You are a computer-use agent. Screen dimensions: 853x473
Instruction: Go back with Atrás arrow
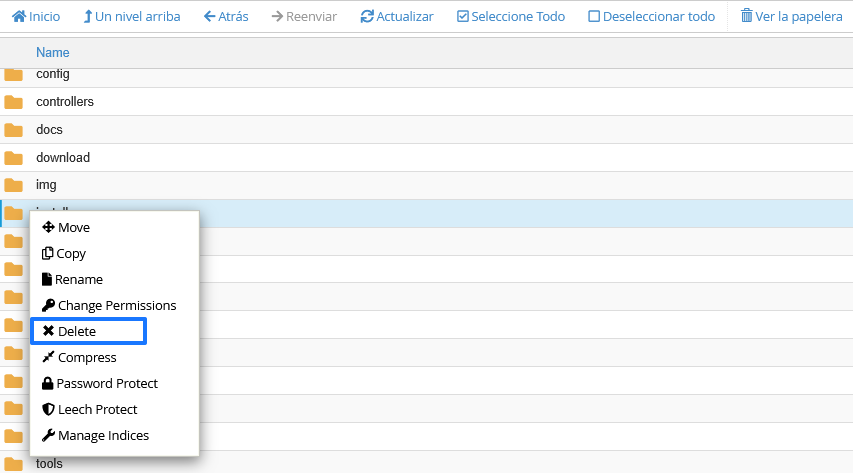pos(209,16)
